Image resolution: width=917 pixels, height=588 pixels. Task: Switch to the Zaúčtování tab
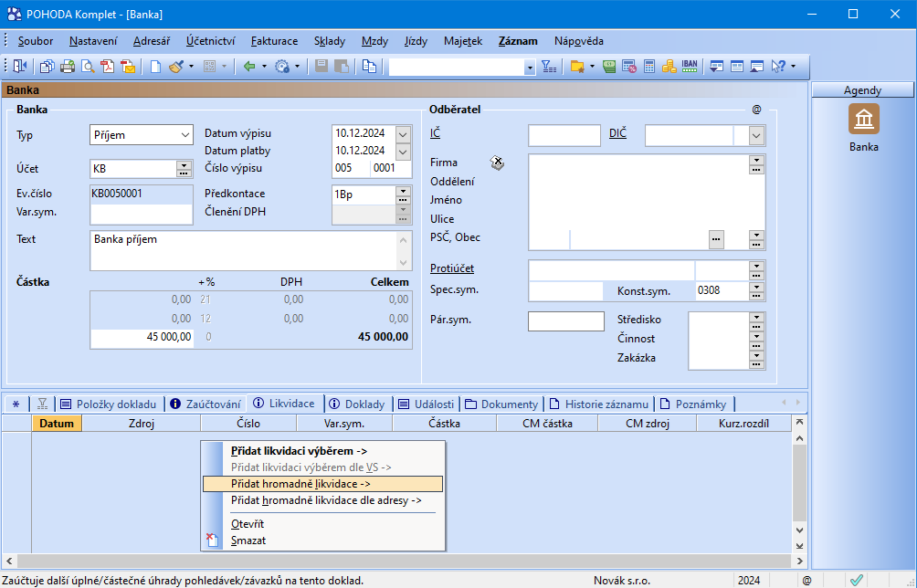click(x=206, y=404)
